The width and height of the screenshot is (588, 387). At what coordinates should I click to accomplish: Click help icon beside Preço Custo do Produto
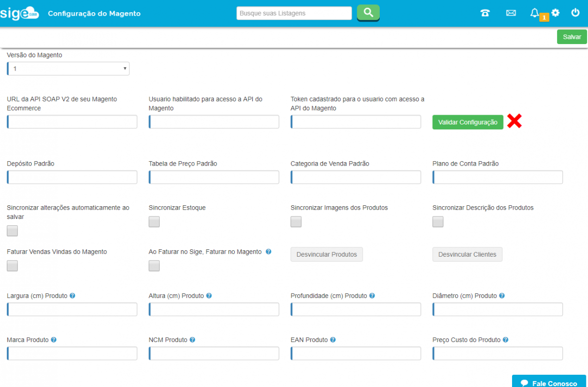(x=505, y=339)
